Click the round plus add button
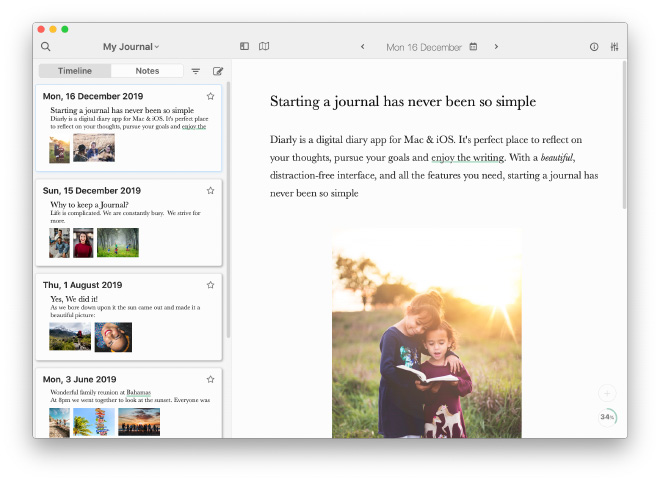 (607, 394)
